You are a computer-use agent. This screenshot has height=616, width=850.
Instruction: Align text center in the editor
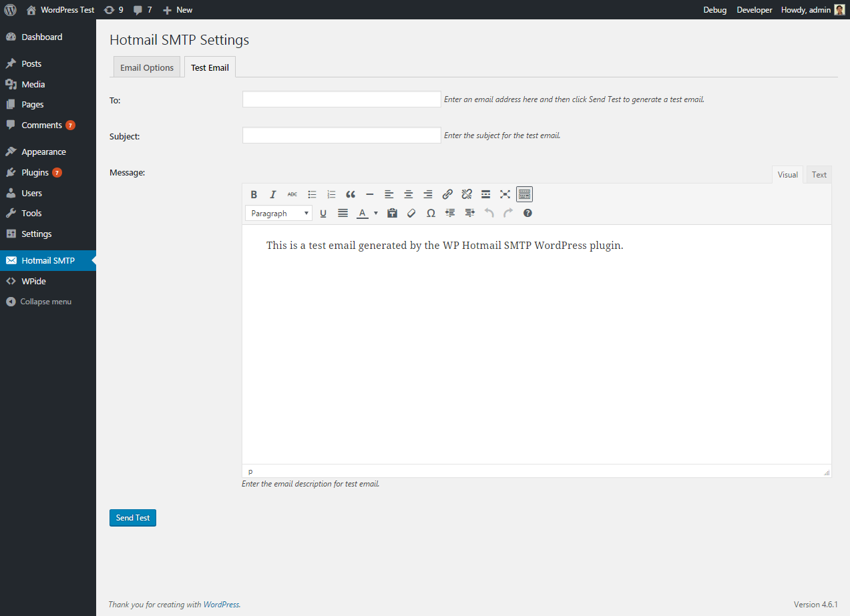409,194
